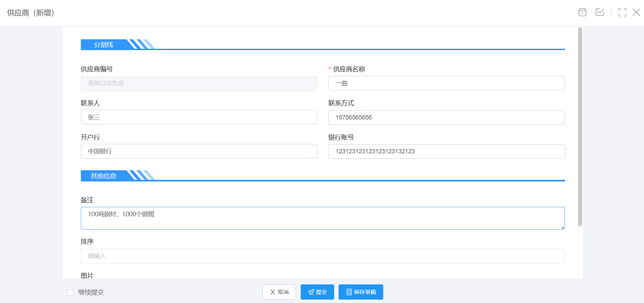
Task: Click the form's vertical scrollbar
Action: pos(580,127)
